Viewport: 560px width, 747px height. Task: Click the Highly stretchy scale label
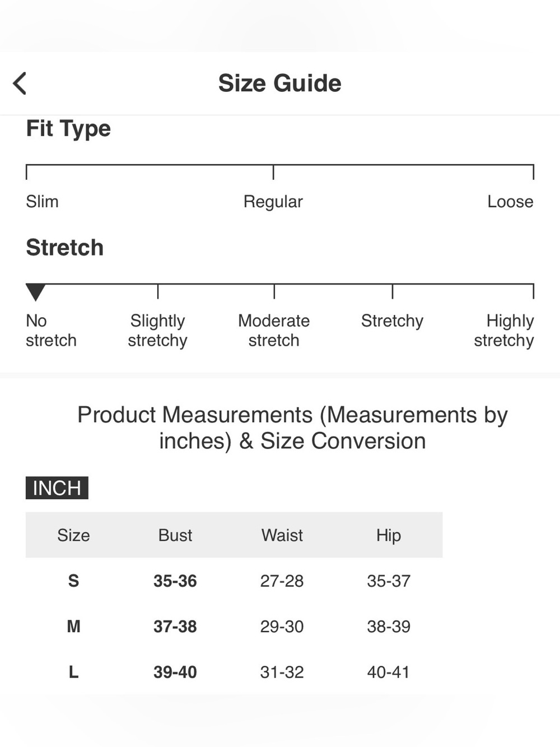click(x=504, y=331)
